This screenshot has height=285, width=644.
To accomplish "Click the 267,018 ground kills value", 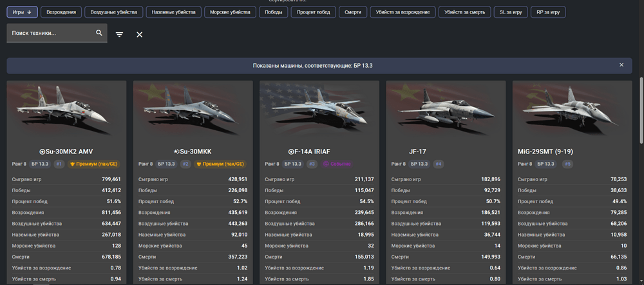I will (x=111, y=235).
